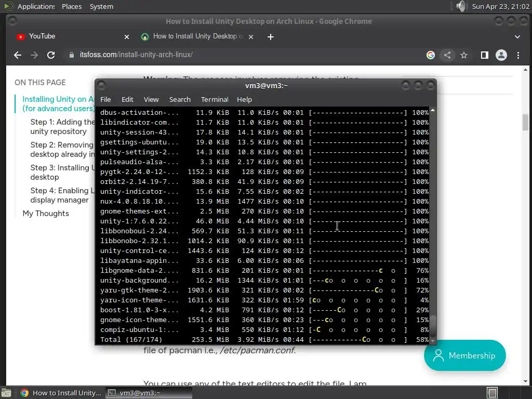532x399 pixels.
Task: Switch to Chrome via taskbar button
Action: [x=60, y=393]
